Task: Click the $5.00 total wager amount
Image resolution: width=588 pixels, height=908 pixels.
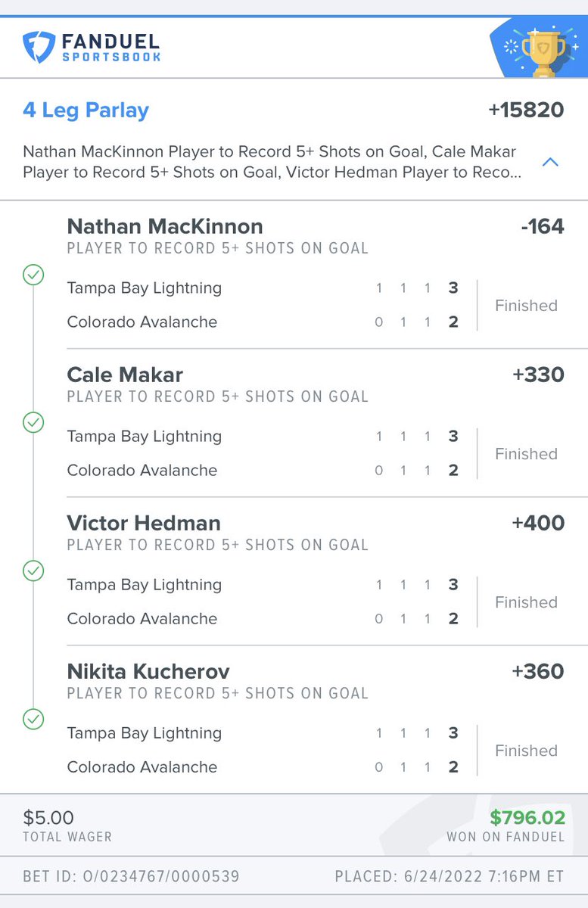Action: [x=48, y=818]
